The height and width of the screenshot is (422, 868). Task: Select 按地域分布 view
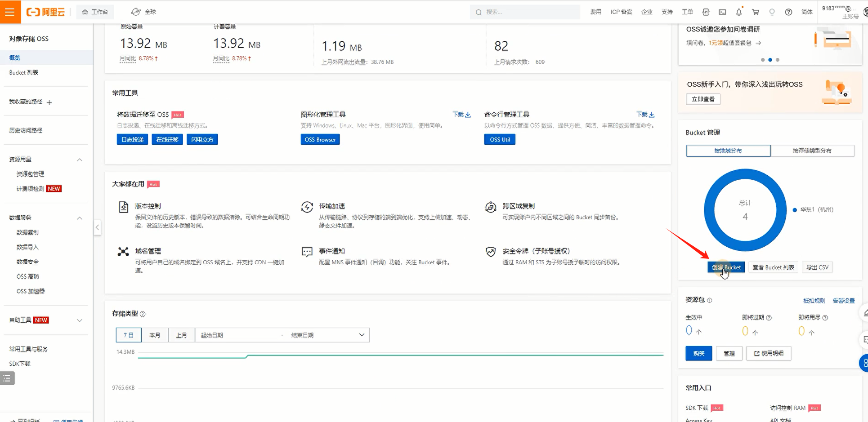728,151
